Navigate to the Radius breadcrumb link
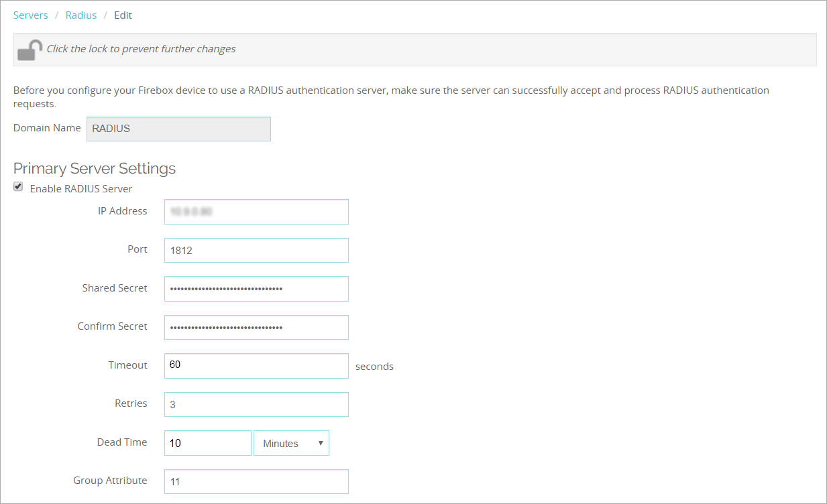The height and width of the screenshot is (504, 827). [x=80, y=15]
